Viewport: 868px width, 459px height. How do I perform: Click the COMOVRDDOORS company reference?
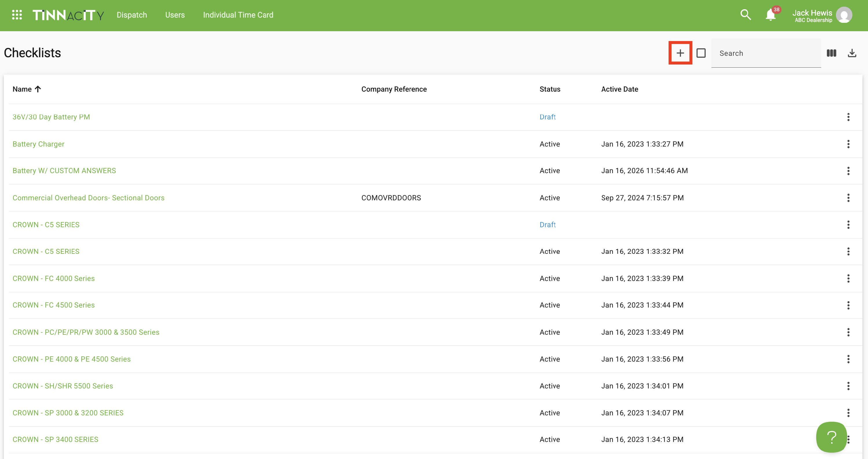click(x=391, y=198)
